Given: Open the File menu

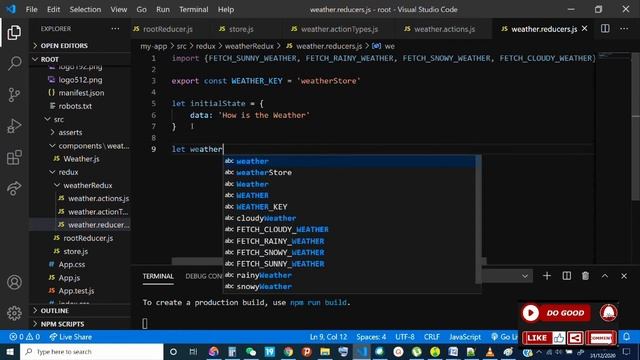Looking at the screenshot, I should tap(31, 9).
